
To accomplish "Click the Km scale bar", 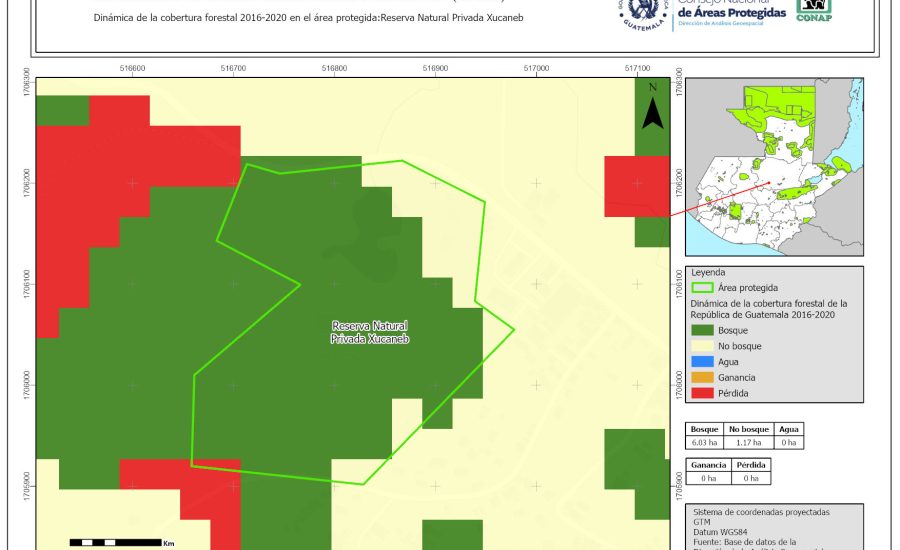I will coord(115,542).
